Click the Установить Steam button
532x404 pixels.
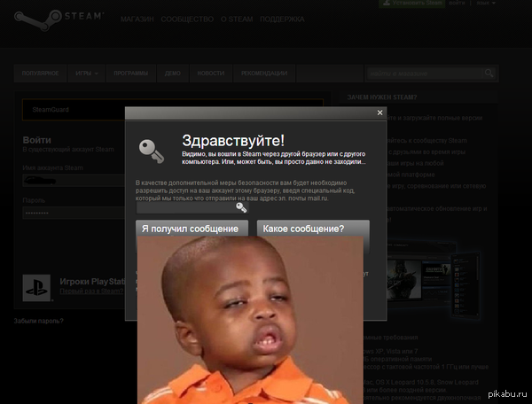click(x=411, y=3)
